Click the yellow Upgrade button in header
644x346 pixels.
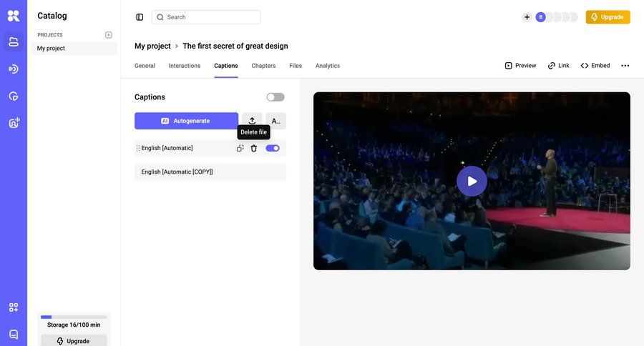click(x=608, y=17)
